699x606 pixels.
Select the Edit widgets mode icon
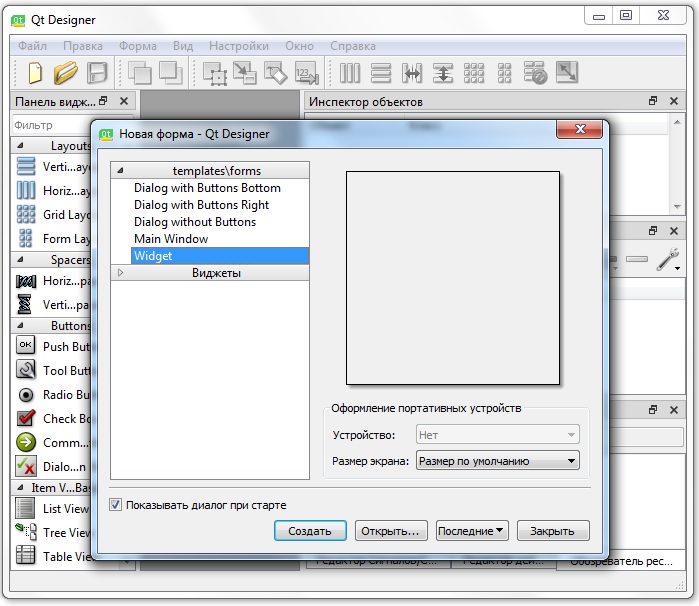(215, 73)
